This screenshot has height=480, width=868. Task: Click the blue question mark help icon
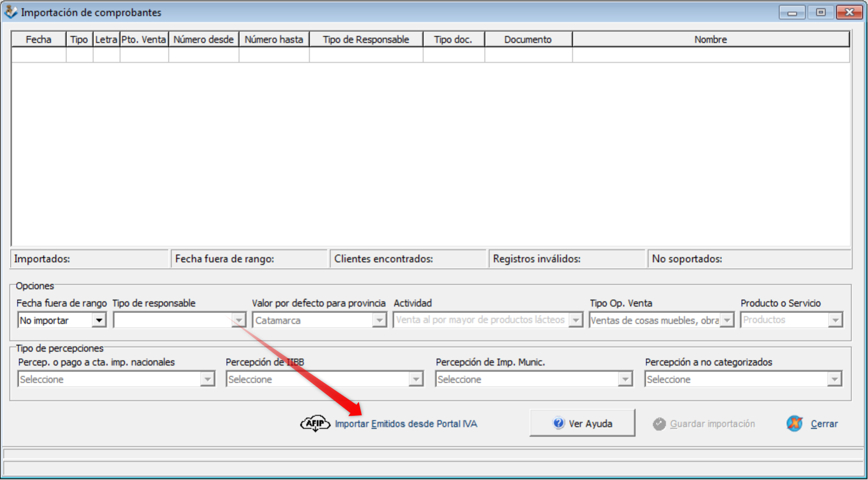[559, 423]
